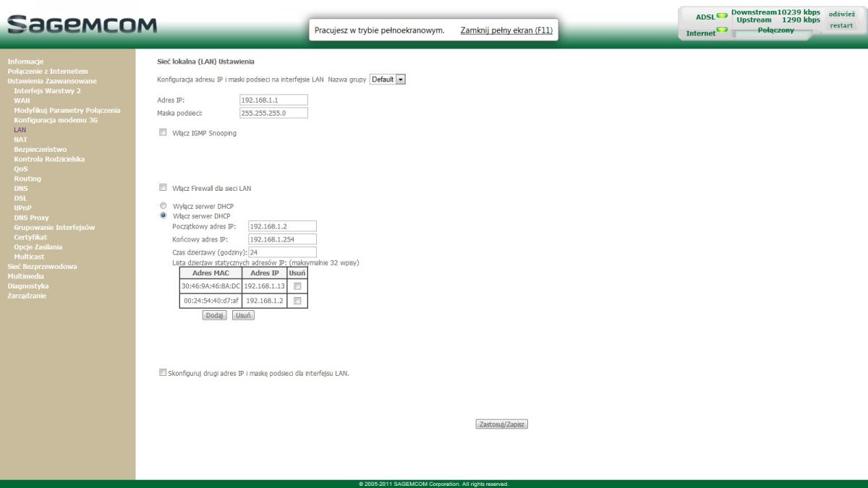Viewport: 868px width, 488px height.
Task: Click the Adres IP input field
Action: coord(273,100)
